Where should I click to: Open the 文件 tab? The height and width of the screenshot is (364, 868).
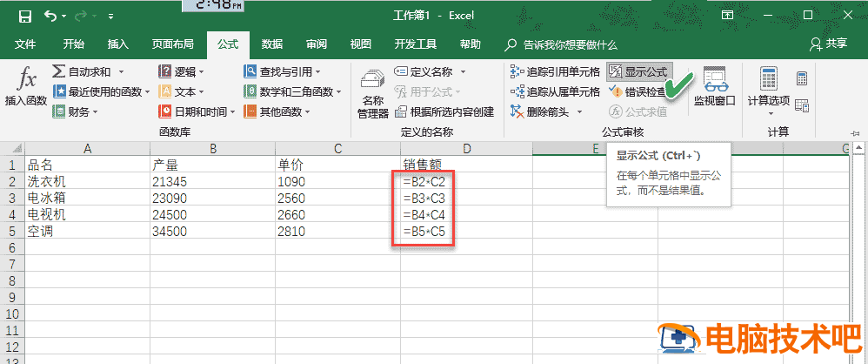point(25,45)
